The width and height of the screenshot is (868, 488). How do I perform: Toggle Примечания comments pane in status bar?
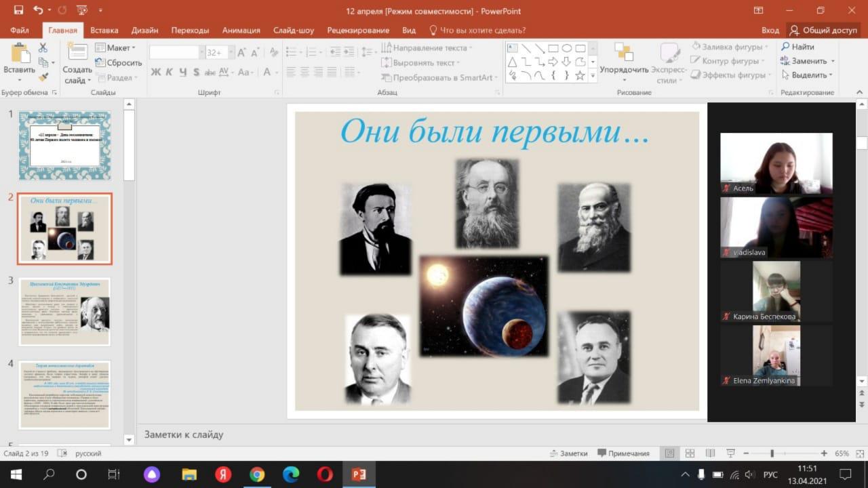pyautogui.click(x=623, y=453)
